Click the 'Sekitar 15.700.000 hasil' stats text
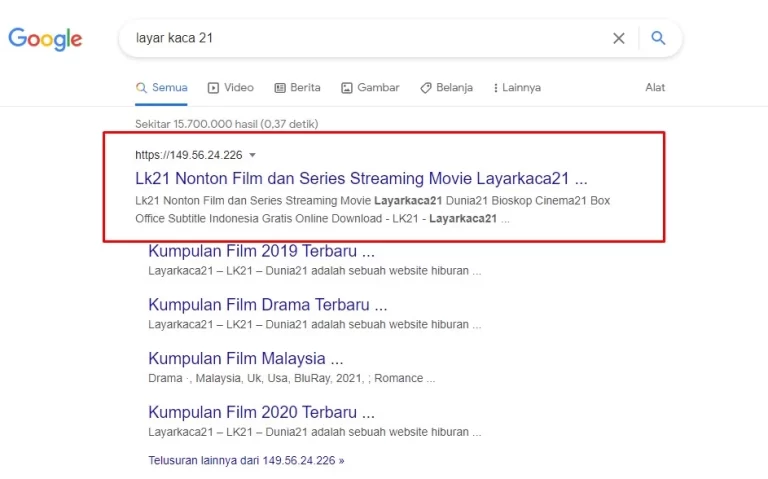 point(226,124)
